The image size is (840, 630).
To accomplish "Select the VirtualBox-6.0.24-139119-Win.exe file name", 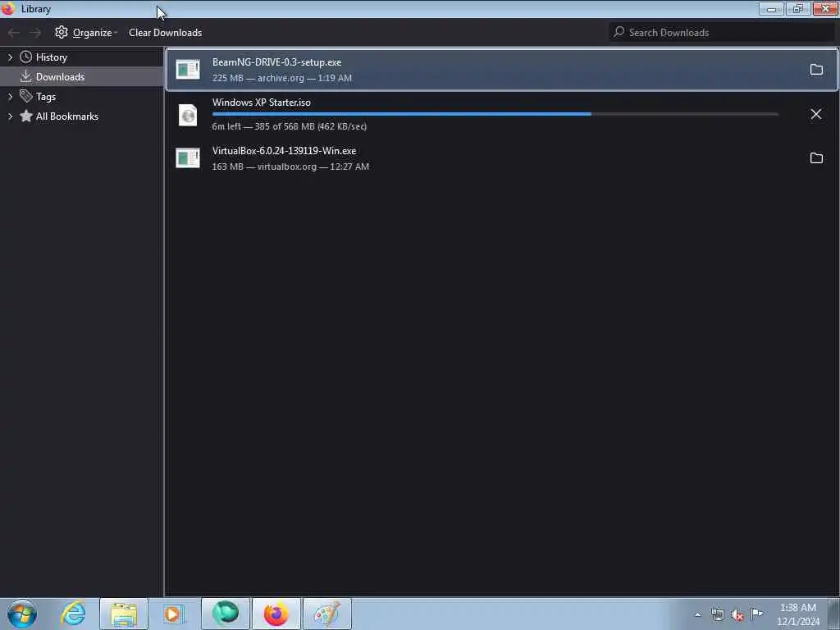I will point(284,151).
